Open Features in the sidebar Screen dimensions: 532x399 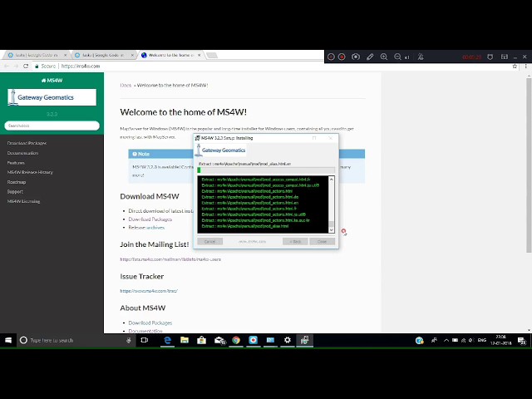tap(16, 163)
